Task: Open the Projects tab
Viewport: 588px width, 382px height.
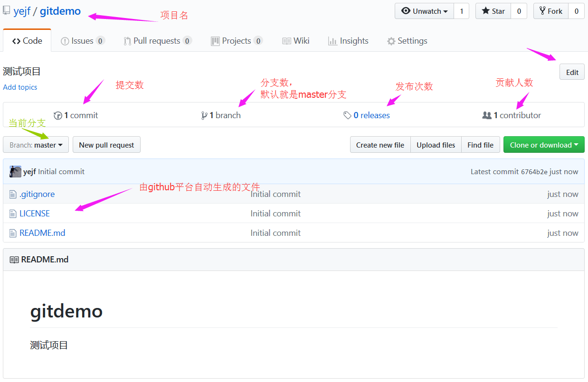Action: (x=237, y=41)
